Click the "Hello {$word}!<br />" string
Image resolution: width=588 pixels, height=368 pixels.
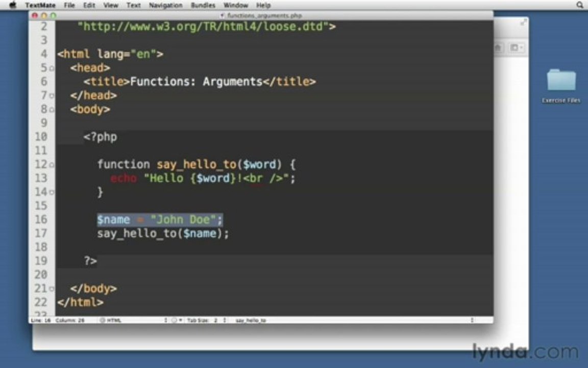[216, 178]
